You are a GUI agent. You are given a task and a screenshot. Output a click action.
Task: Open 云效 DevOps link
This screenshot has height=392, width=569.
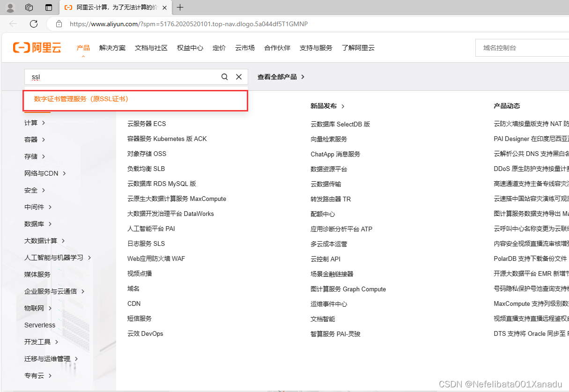tap(145, 333)
